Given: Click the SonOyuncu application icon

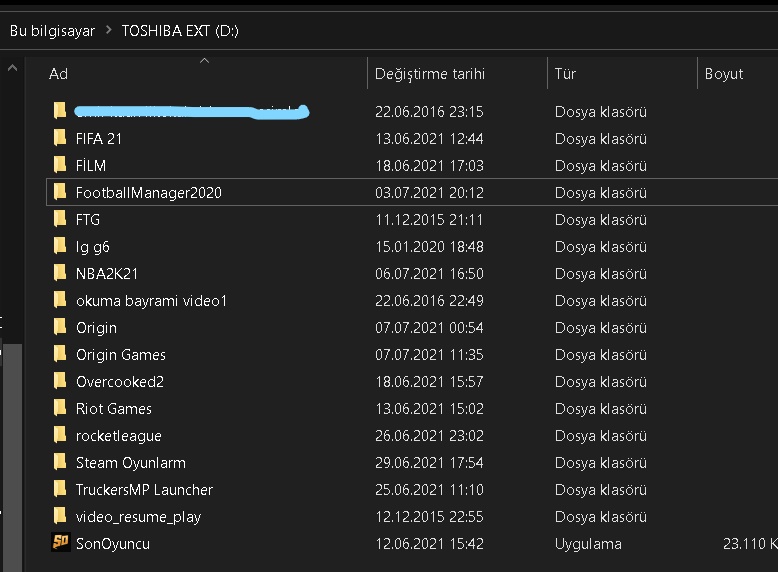Looking at the screenshot, I should pos(61,542).
